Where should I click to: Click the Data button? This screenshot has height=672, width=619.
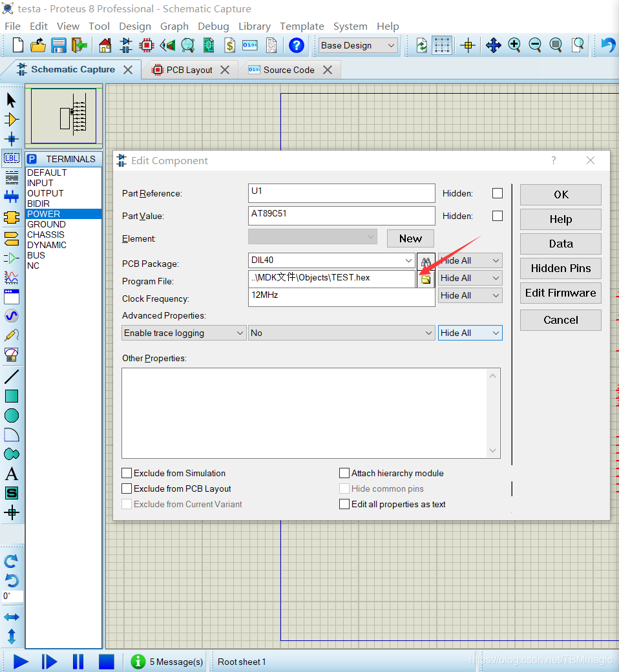pyautogui.click(x=561, y=244)
